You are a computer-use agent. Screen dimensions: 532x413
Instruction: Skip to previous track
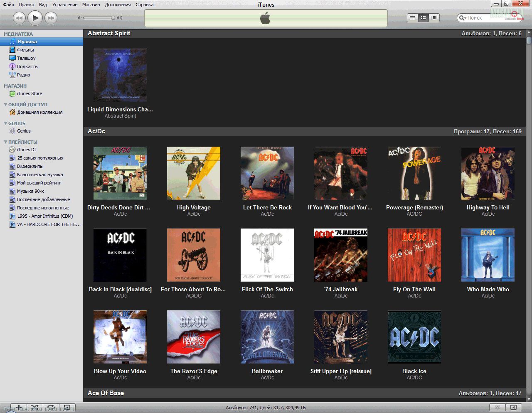(x=19, y=18)
